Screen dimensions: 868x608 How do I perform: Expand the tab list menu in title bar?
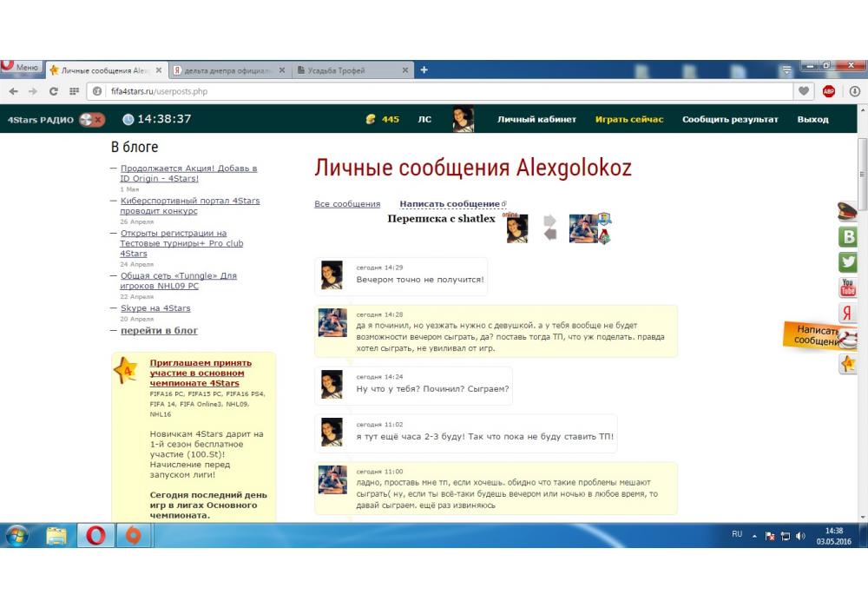pyautogui.click(x=786, y=70)
